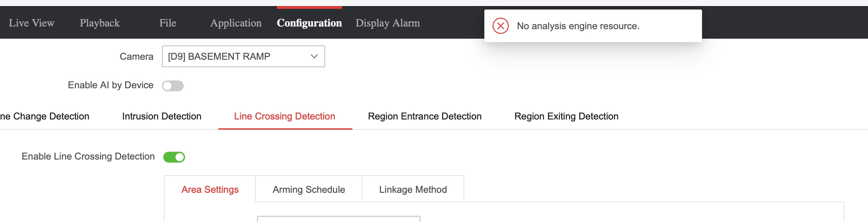Click the partially visible field under Area Settings
Screen dimensions: 868x222
pyautogui.click(x=338, y=219)
